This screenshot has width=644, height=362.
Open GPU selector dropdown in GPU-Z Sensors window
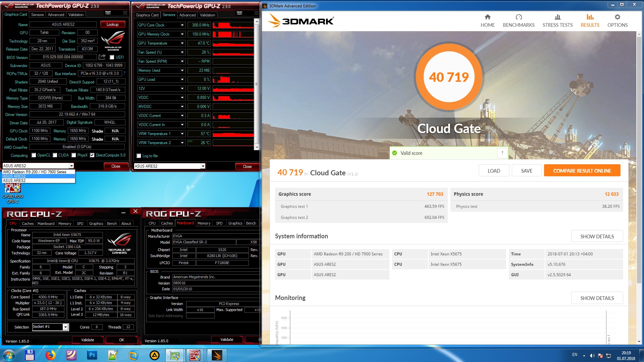[x=203, y=166]
